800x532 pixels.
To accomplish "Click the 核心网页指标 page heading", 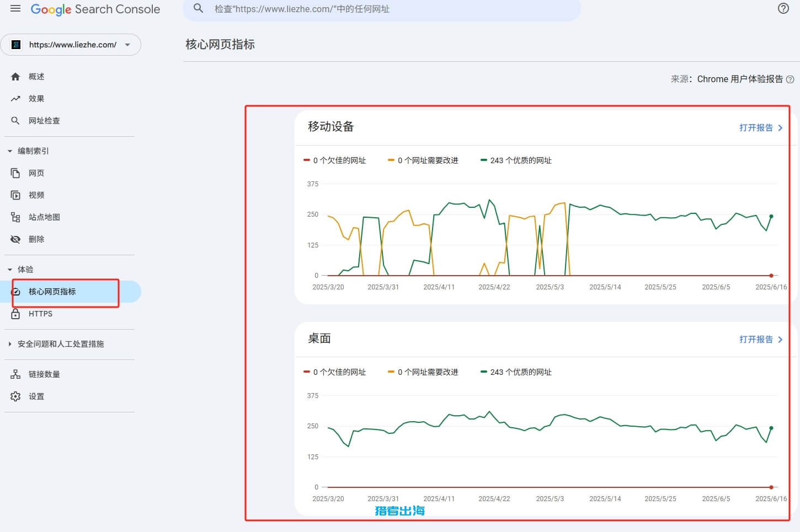I will click(220, 45).
